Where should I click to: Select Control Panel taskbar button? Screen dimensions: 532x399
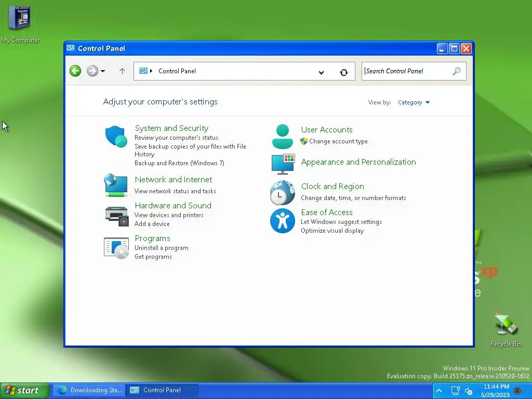click(x=163, y=391)
